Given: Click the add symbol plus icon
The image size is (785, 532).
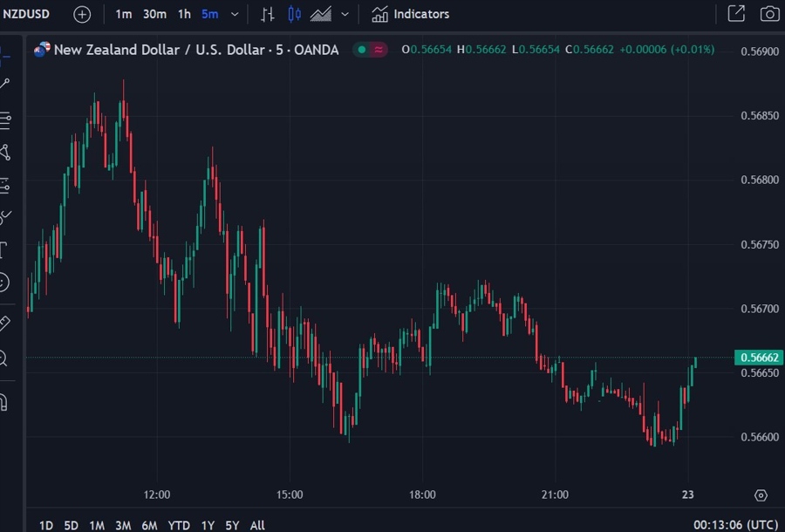Looking at the screenshot, I should point(81,14).
